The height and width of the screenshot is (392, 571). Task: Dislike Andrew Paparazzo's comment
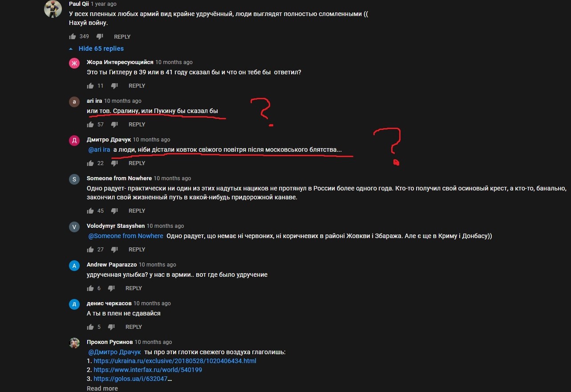point(111,288)
